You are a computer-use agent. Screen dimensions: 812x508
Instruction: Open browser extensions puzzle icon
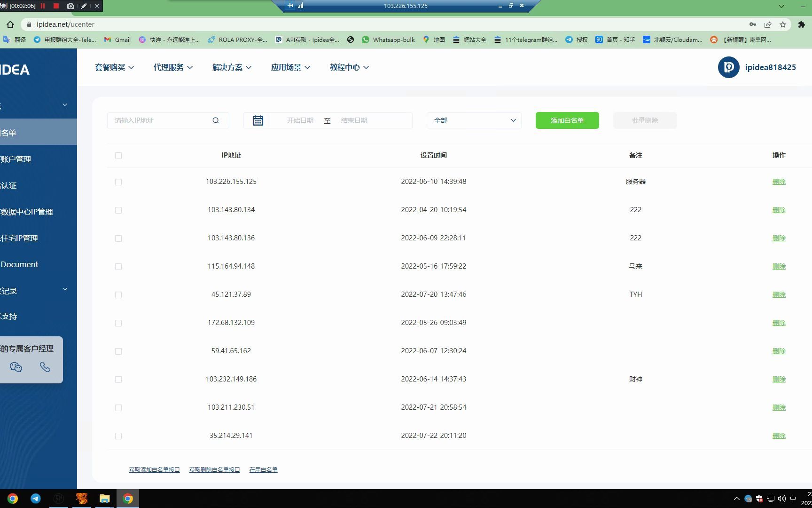pyautogui.click(x=802, y=24)
